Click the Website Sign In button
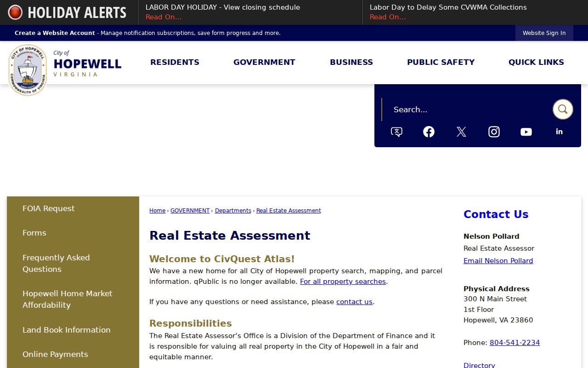588x368 pixels. click(544, 33)
